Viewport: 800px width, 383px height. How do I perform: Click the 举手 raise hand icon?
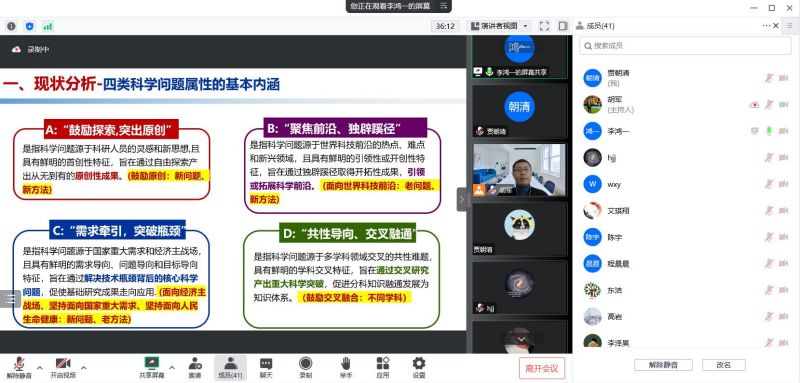[x=345, y=367]
